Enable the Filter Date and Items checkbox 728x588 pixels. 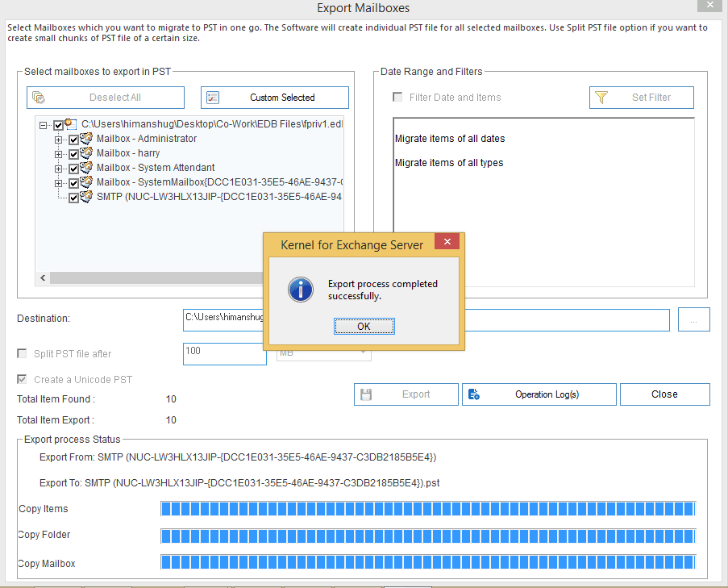[x=397, y=97]
